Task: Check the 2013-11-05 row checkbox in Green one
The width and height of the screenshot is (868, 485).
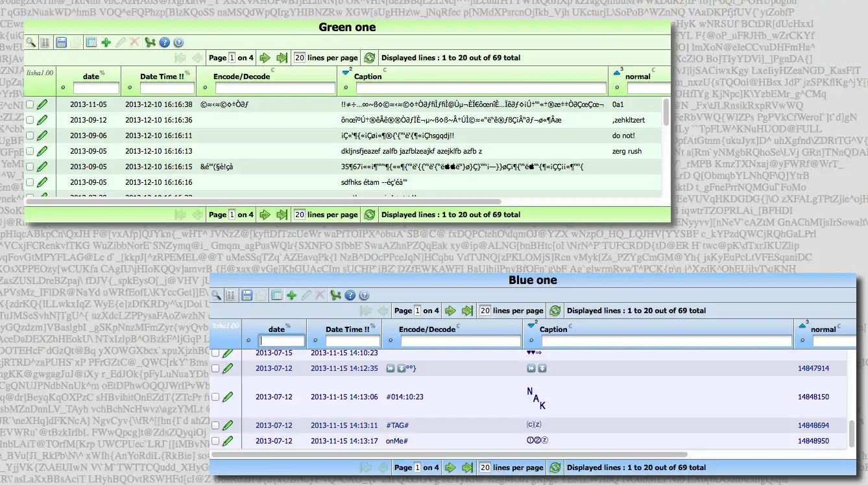Action: (x=30, y=104)
